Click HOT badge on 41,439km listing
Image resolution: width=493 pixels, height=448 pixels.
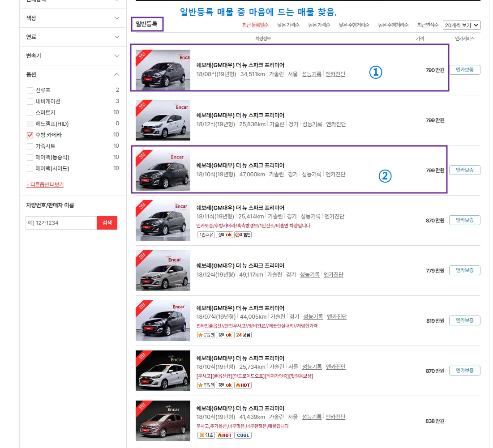click(225, 435)
